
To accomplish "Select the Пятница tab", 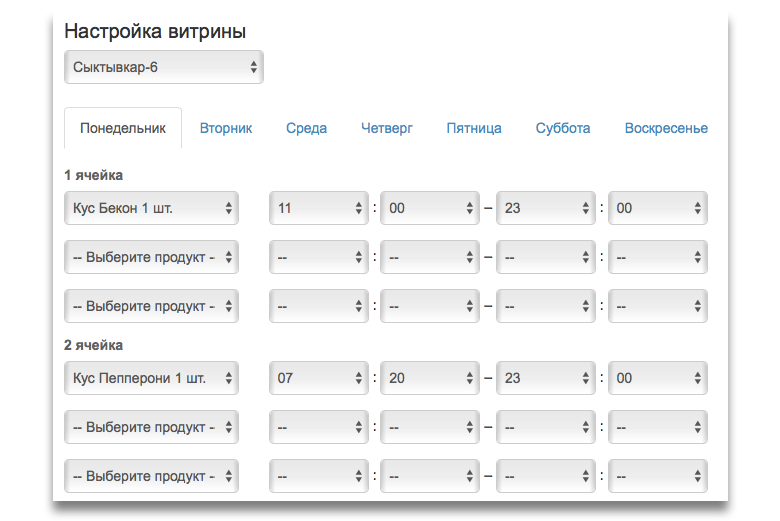I will pyautogui.click(x=474, y=128).
